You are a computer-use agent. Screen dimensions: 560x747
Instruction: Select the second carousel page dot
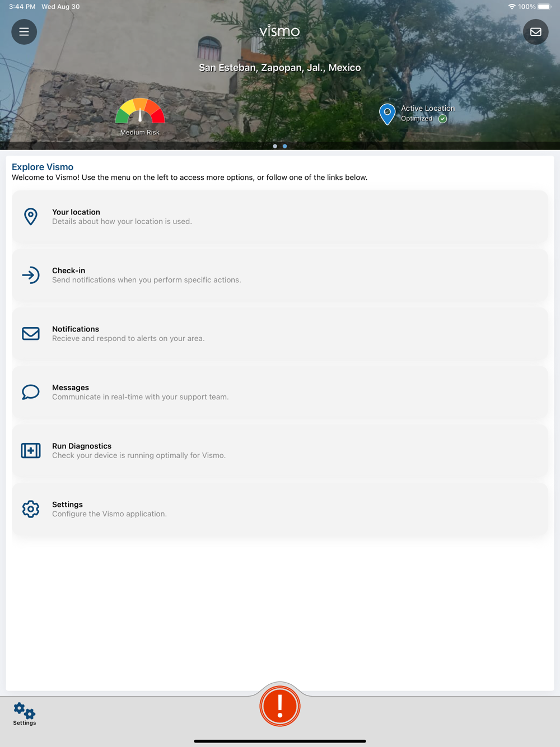pos(285,146)
